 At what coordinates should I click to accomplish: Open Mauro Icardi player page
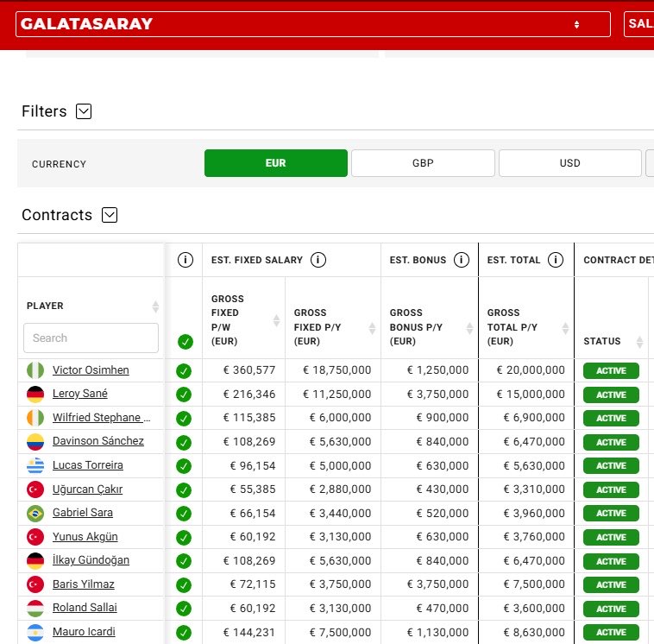click(x=84, y=632)
